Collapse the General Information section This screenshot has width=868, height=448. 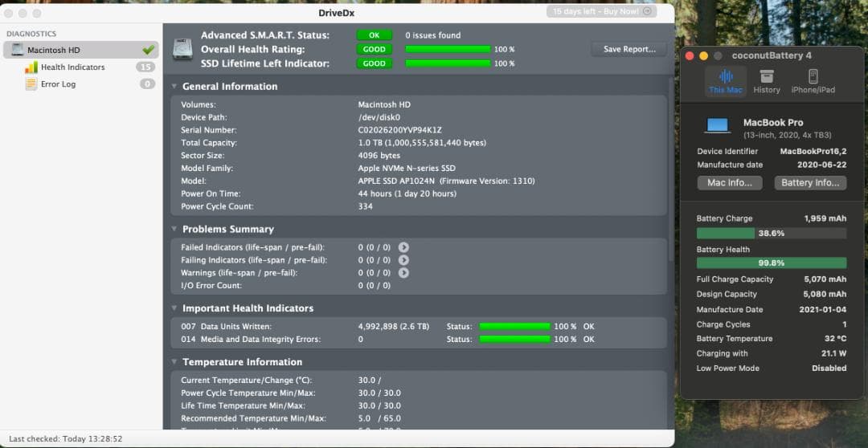[x=174, y=86]
